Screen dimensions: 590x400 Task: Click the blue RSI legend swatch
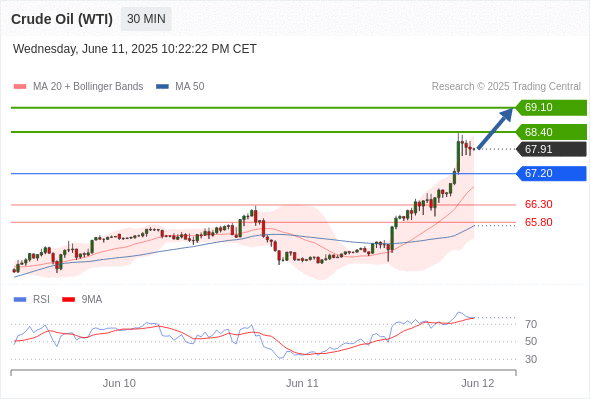[x=20, y=300]
